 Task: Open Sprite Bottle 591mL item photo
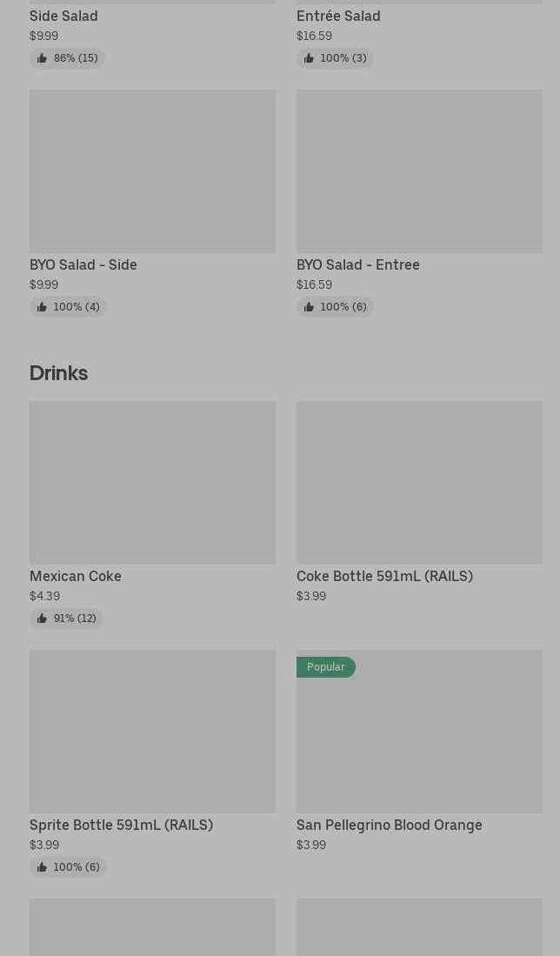click(152, 732)
